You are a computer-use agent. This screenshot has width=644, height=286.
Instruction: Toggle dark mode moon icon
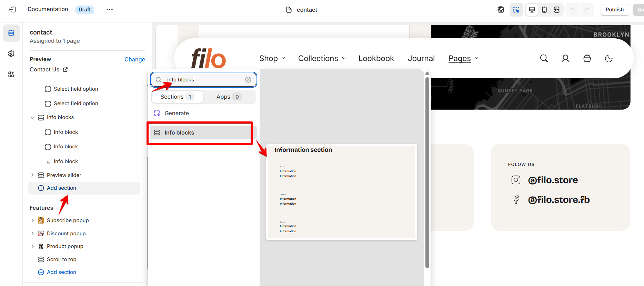tap(609, 59)
